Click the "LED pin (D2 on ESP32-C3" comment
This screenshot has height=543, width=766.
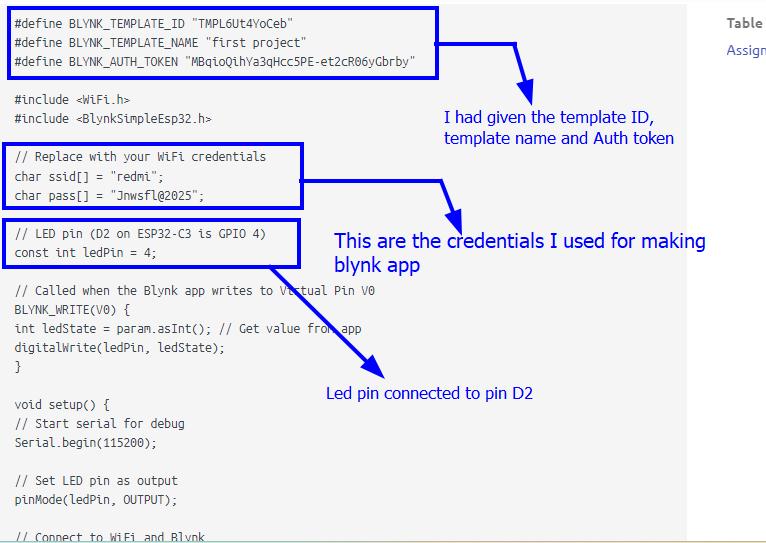(x=140, y=233)
